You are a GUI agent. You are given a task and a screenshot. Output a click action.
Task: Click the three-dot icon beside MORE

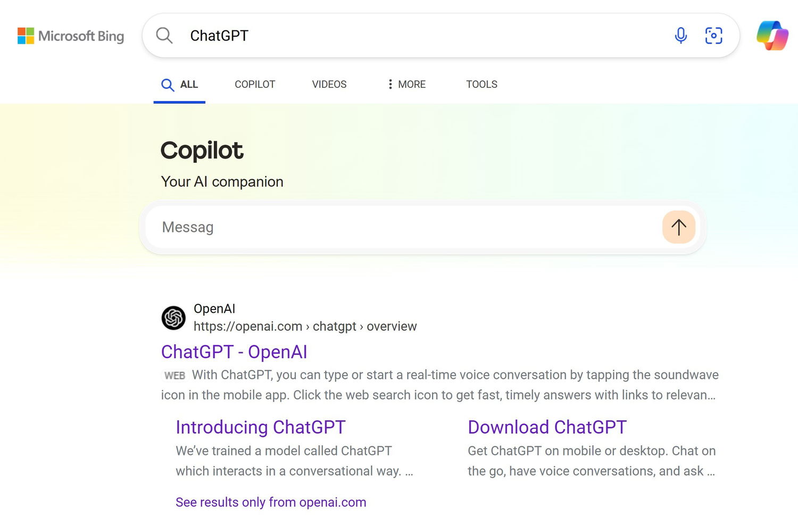[x=390, y=85]
